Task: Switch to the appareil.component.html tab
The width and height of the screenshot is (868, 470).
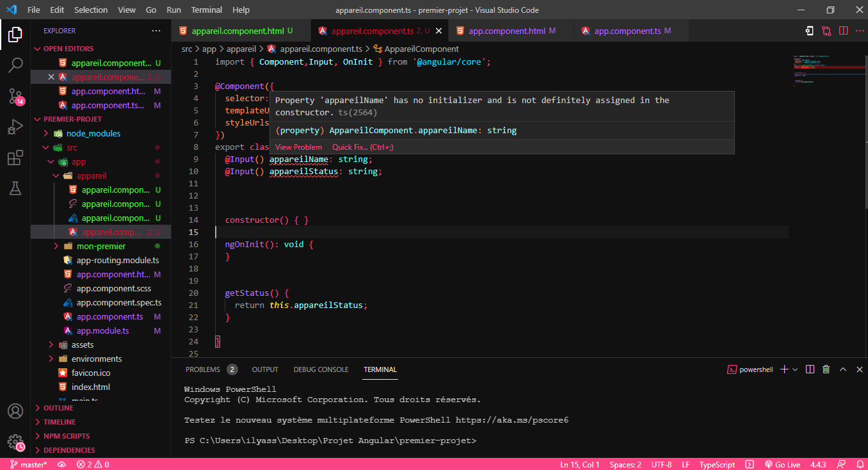Action: 241,31
